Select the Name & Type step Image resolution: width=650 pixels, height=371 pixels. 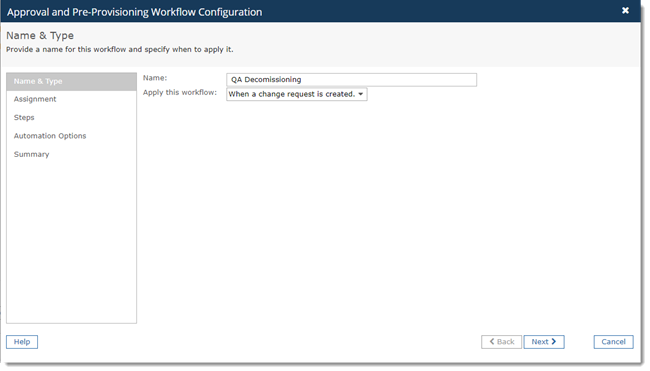(71, 82)
